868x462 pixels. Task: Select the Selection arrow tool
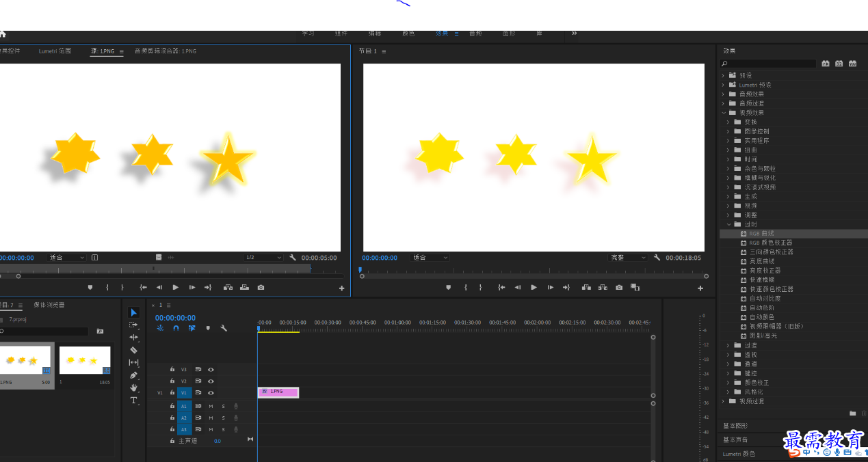pyautogui.click(x=134, y=312)
